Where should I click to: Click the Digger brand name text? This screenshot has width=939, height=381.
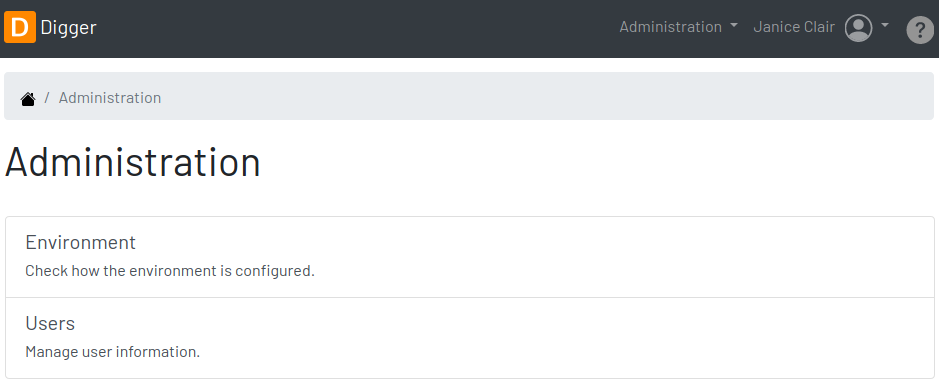[x=68, y=28]
